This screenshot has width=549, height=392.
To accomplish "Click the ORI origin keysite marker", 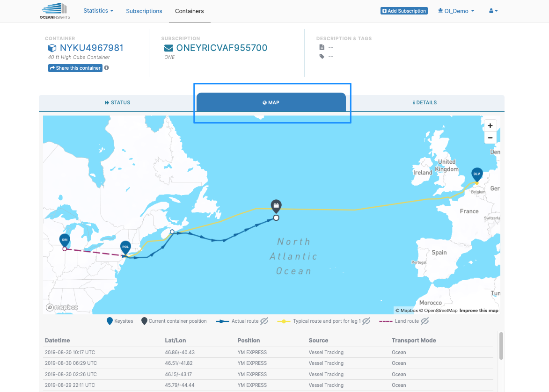I will [65, 240].
